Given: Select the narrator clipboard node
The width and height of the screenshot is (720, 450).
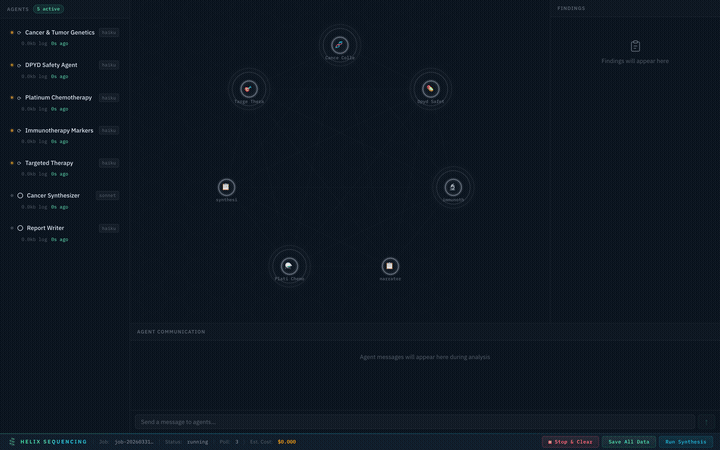Looking at the screenshot, I should pyautogui.click(x=390, y=266).
